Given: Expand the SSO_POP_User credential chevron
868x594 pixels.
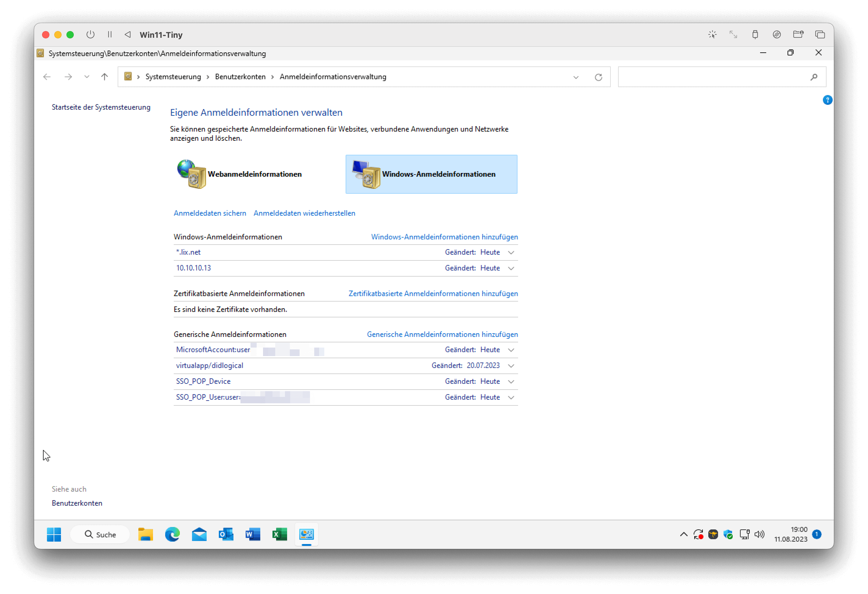Looking at the screenshot, I should 511,397.
